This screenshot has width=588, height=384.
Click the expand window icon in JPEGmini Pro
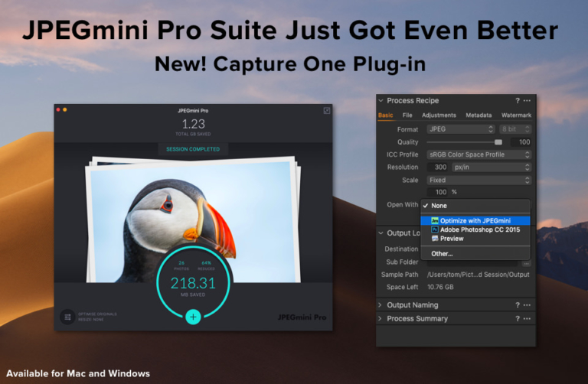[x=327, y=110]
